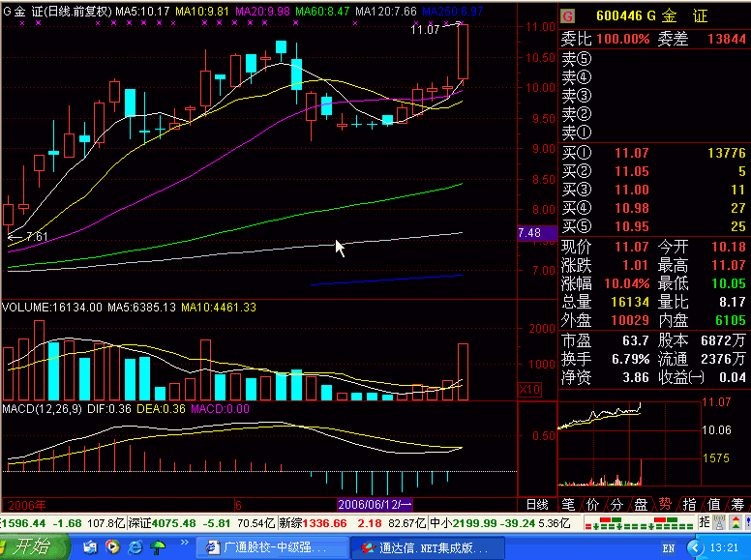The width and height of the screenshot is (751, 560).
Task: Click the EN language indicator in taskbar
Action: [668, 547]
